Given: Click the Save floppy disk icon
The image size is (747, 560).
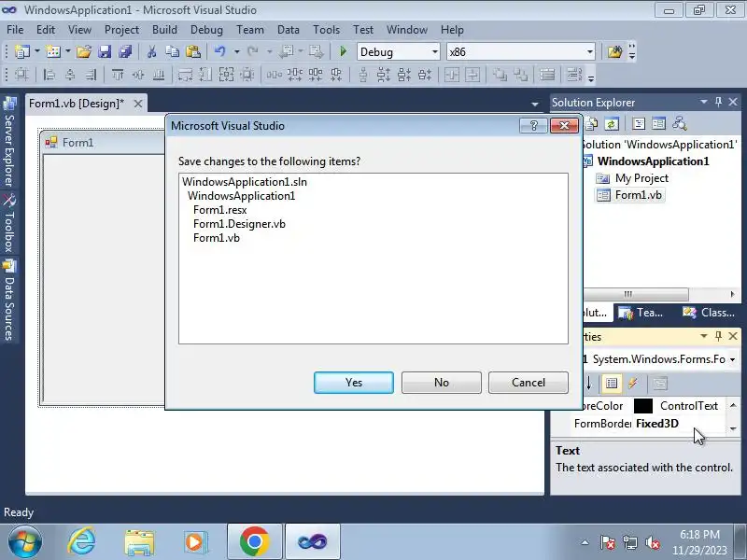Looking at the screenshot, I should point(105,51).
